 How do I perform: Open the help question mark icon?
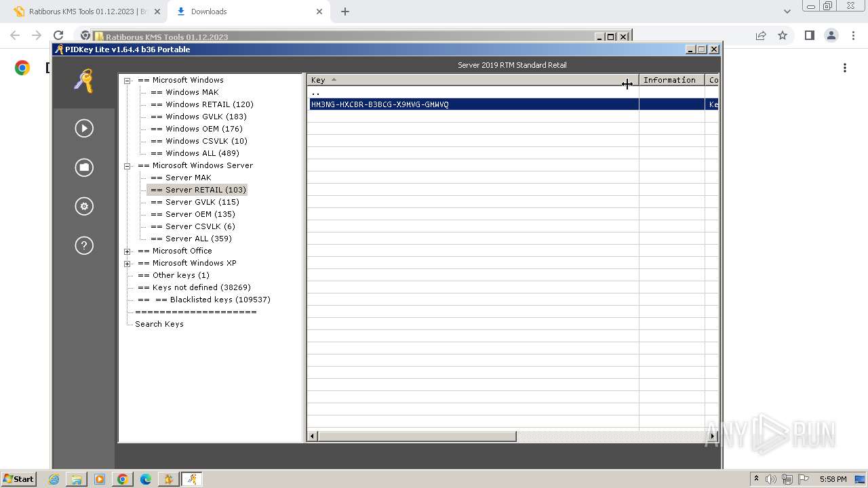pyautogui.click(x=84, y=245)
